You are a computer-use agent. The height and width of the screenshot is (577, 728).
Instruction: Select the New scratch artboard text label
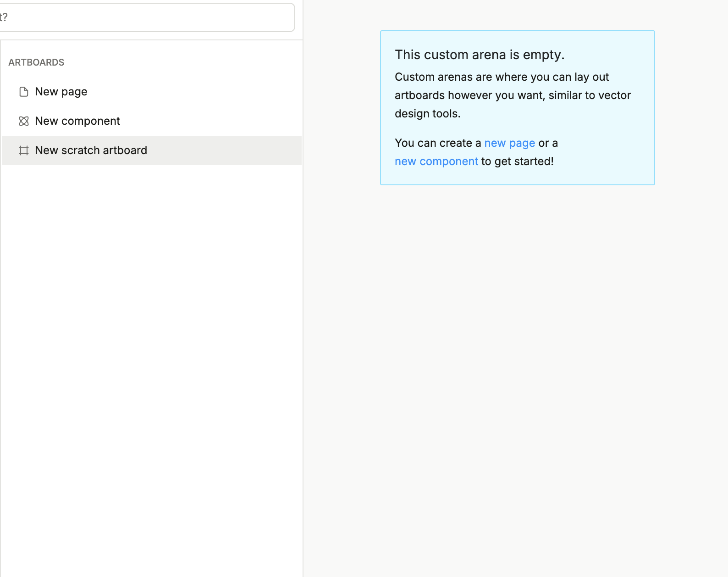91,150
